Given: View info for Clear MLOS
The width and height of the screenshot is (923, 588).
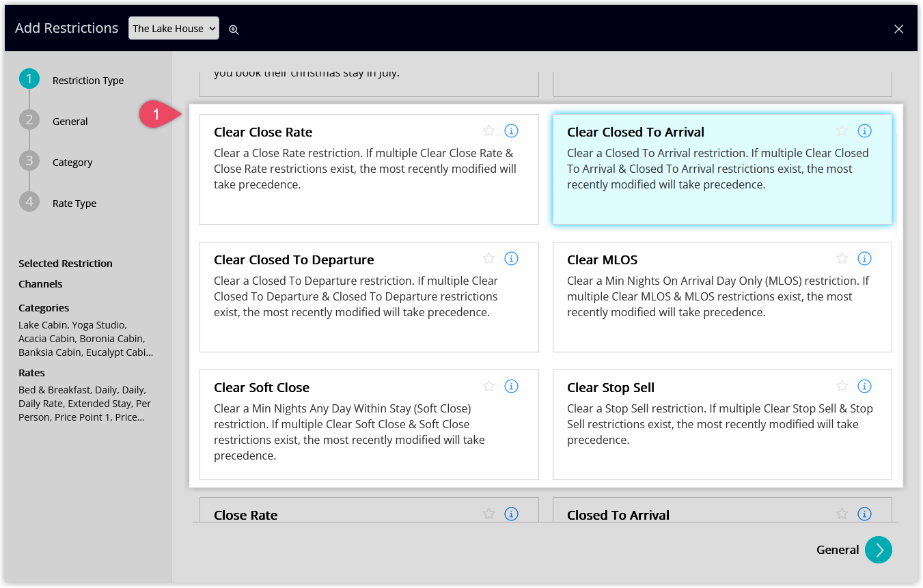Looking at the screenshot, I should (x=864, y=258).
